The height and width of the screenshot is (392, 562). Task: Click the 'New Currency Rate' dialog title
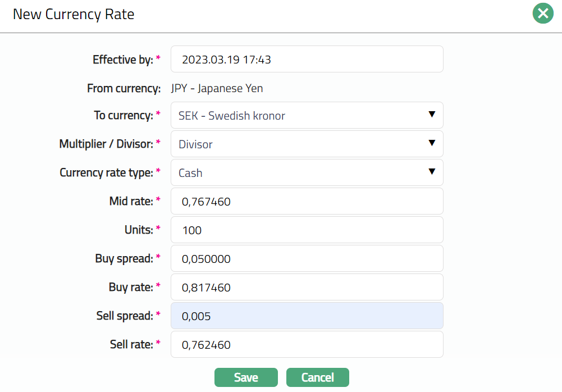(x=74, y=15)
